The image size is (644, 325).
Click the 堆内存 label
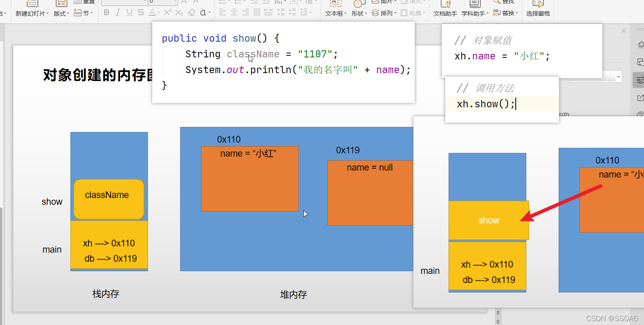pos(293,294)
